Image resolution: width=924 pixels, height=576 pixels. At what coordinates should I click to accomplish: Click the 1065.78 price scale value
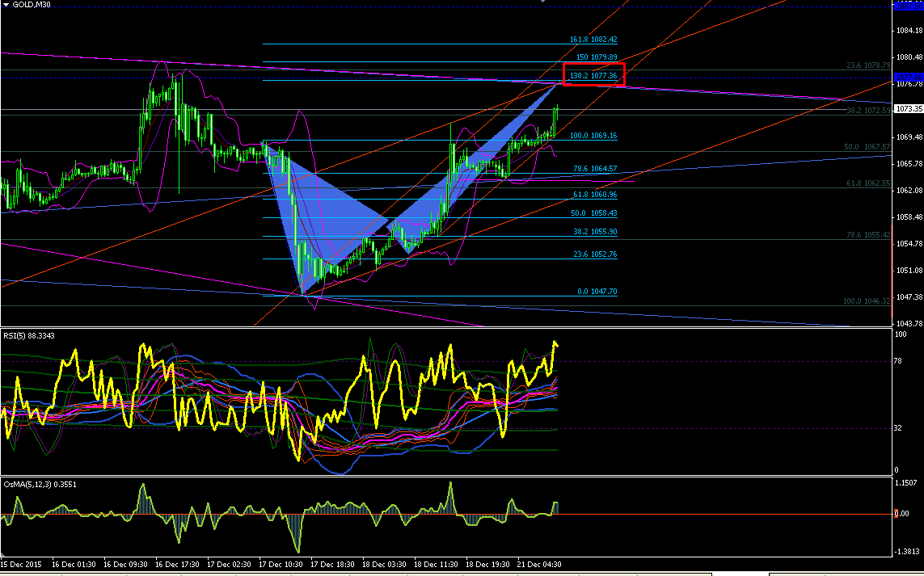[x=910, y=163]
